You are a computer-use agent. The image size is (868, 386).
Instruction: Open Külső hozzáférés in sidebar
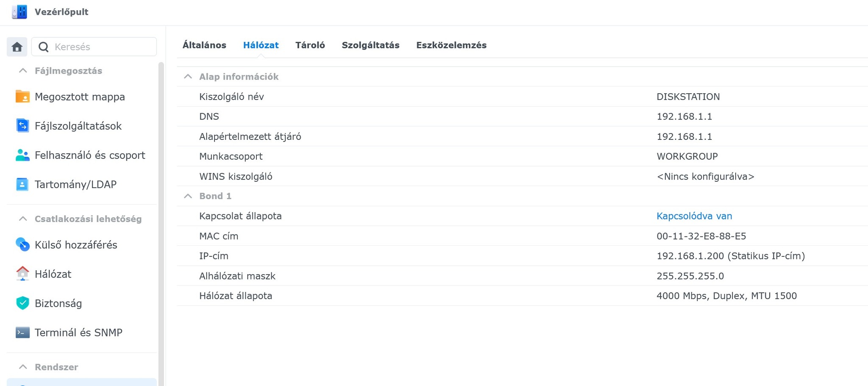coord(76,245)
